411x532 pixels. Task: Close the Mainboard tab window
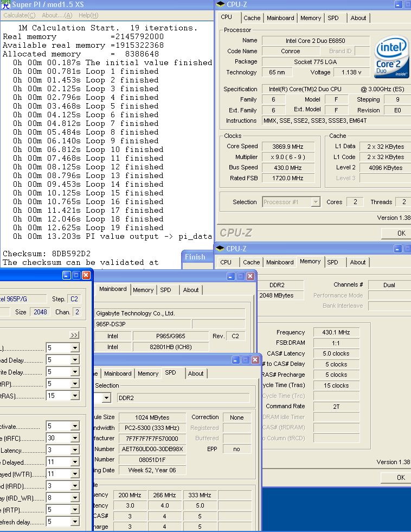tap(251, 276)
